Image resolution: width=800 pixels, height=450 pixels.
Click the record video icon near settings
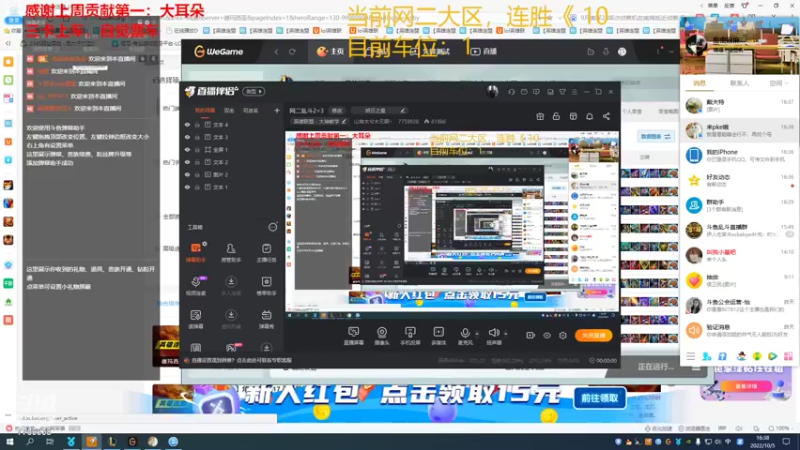[531, 335]
